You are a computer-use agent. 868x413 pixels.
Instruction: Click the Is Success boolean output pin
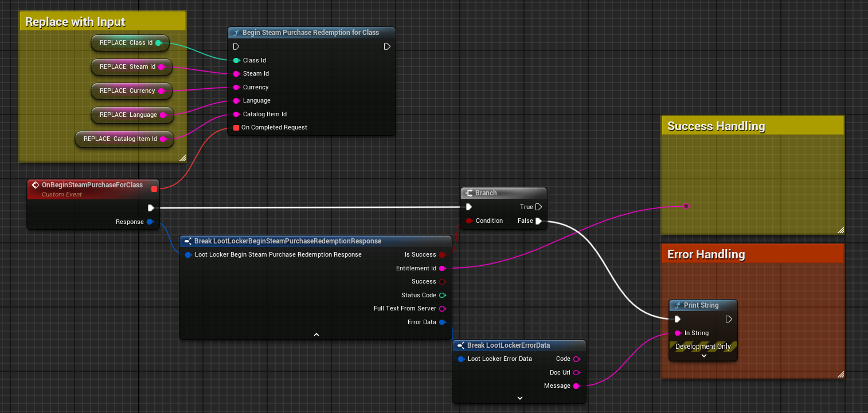[x=442, y=254]
